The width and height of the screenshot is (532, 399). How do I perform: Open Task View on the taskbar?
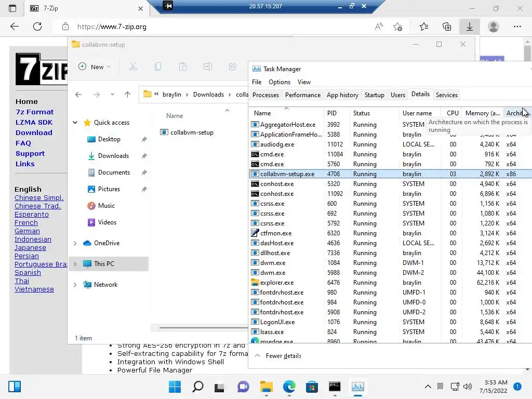220,387
